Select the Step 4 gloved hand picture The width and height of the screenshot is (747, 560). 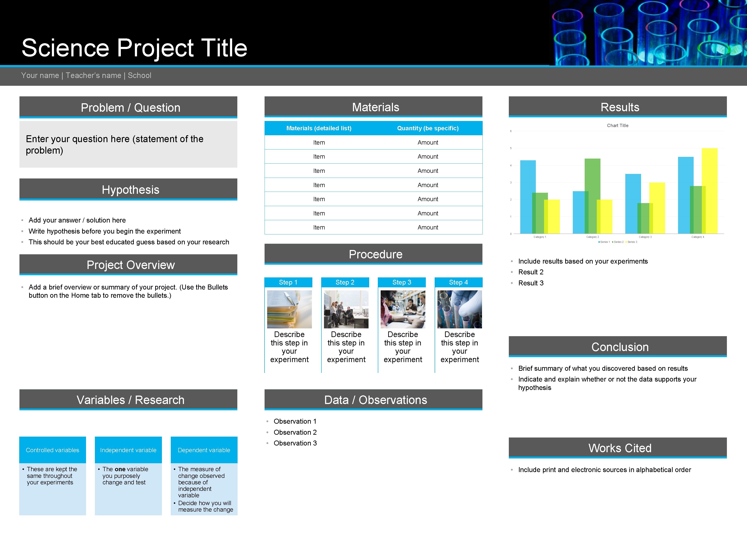[459, 309]
